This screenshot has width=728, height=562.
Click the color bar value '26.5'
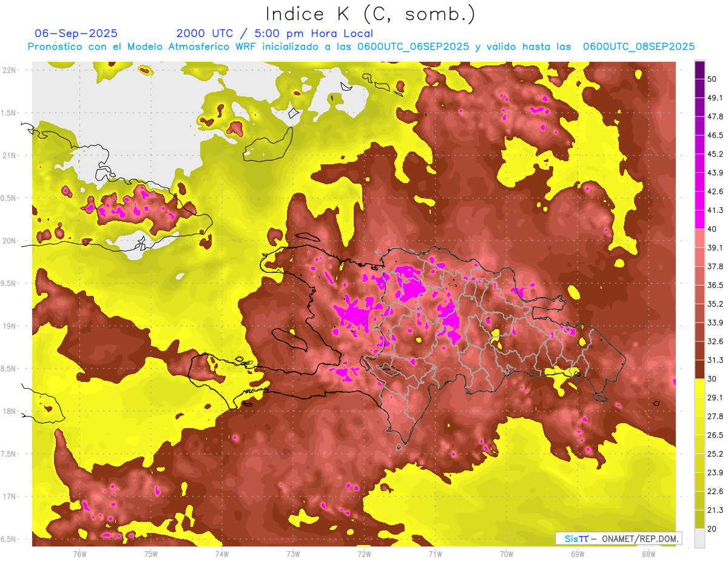click(x=715, y=435)
